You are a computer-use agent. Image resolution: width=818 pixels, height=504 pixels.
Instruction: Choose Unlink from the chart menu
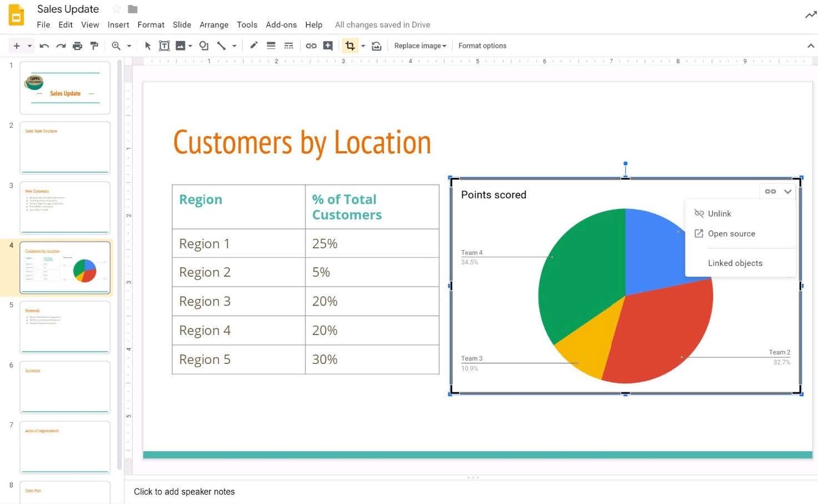(x=741, y=213)
